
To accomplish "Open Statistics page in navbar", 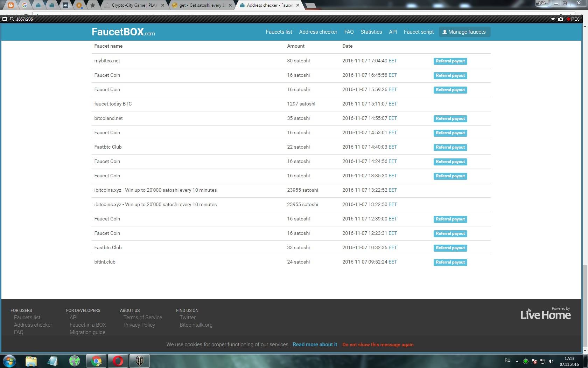I will coord(371,32).
